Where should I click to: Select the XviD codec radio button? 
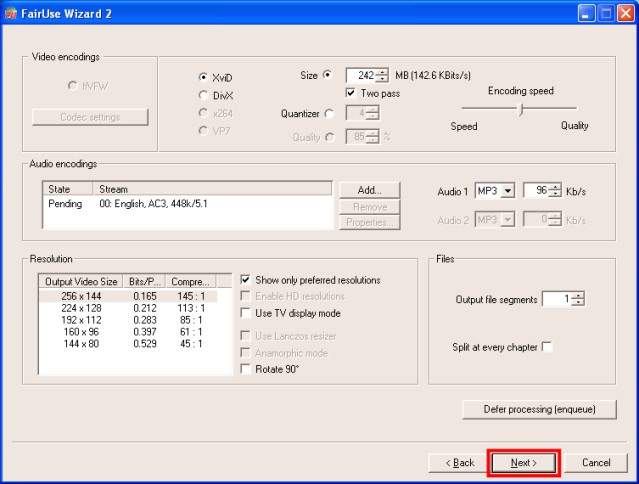pos(204,77)
